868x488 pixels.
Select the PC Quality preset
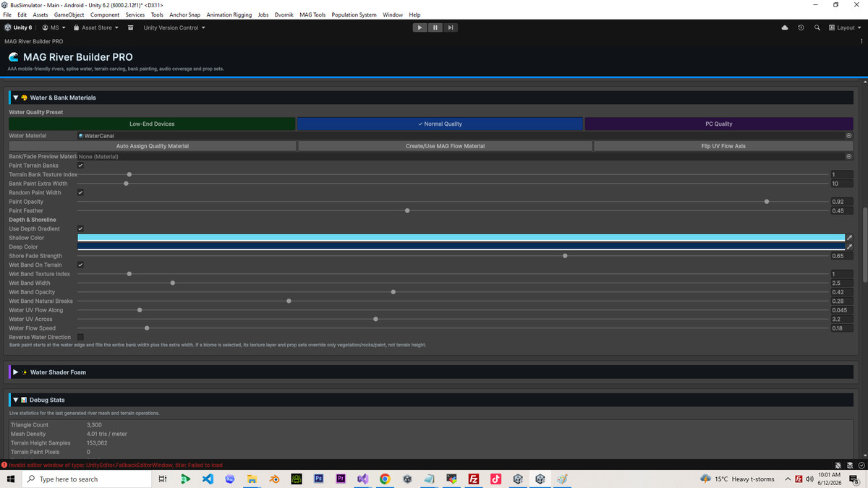pyautogui.click(x=719, y=124)
